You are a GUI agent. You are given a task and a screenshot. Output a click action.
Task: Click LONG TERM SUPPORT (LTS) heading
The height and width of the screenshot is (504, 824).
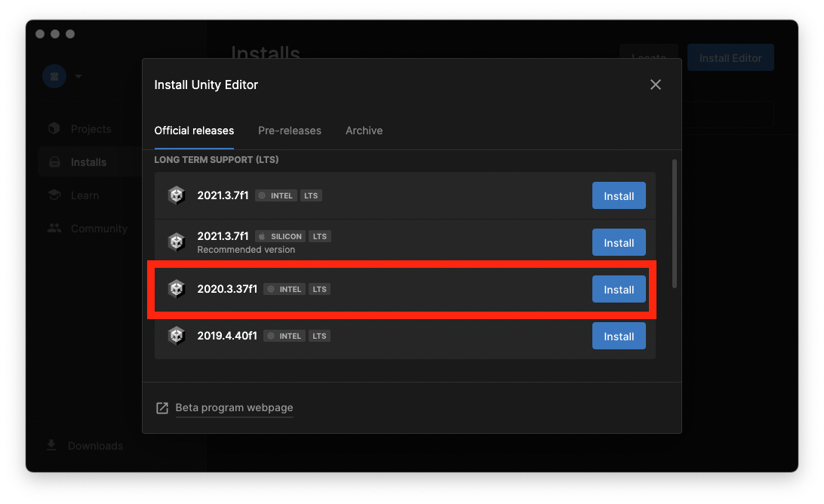[x=216, y=159]
